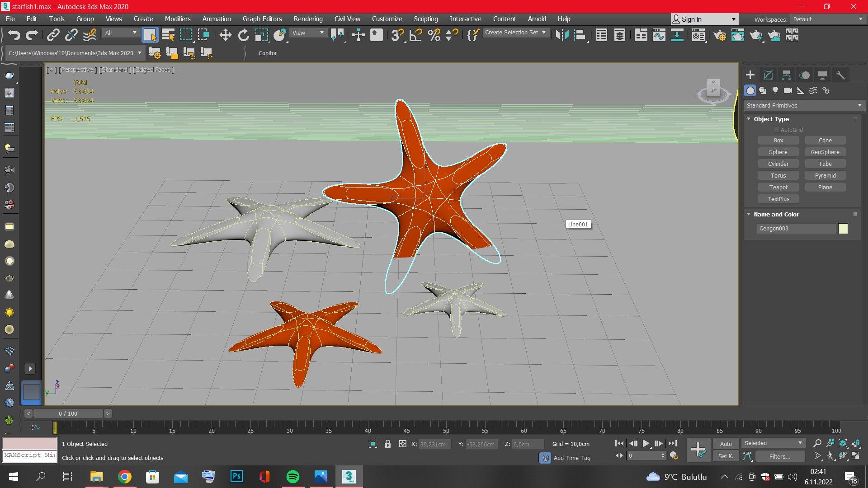Click the Align tool icon
The width and height of the screenshot is (868, 488).
point(580,35)
